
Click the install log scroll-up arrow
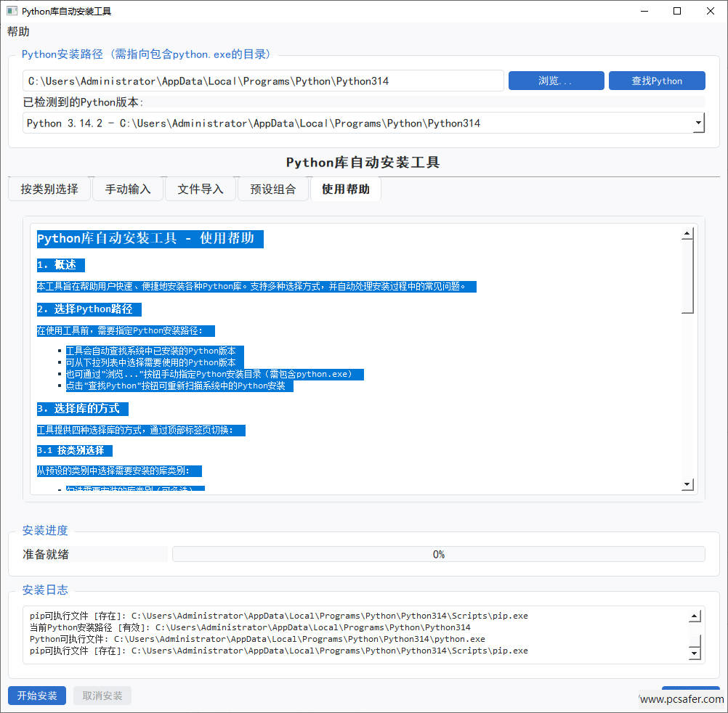tap(695, 616)
